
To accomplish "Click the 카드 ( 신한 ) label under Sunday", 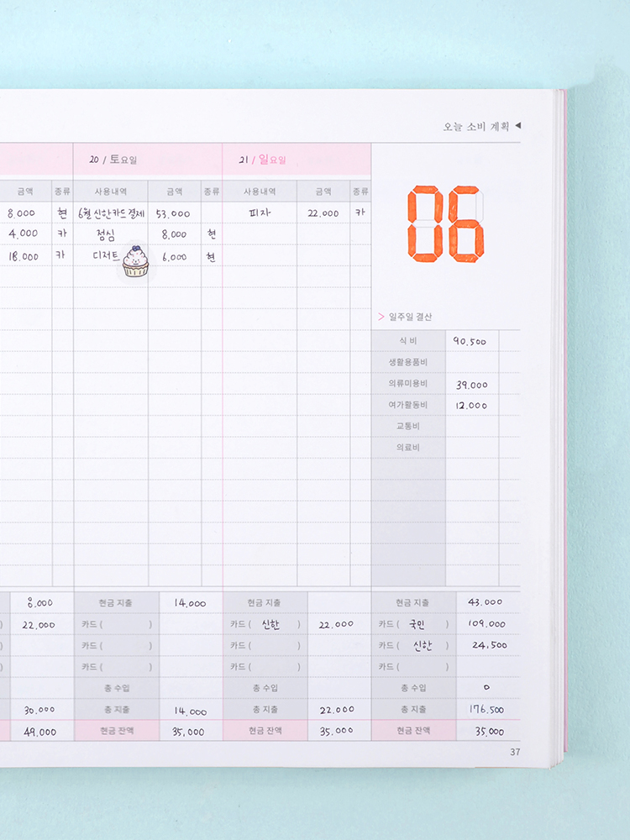I will [265, 624].
